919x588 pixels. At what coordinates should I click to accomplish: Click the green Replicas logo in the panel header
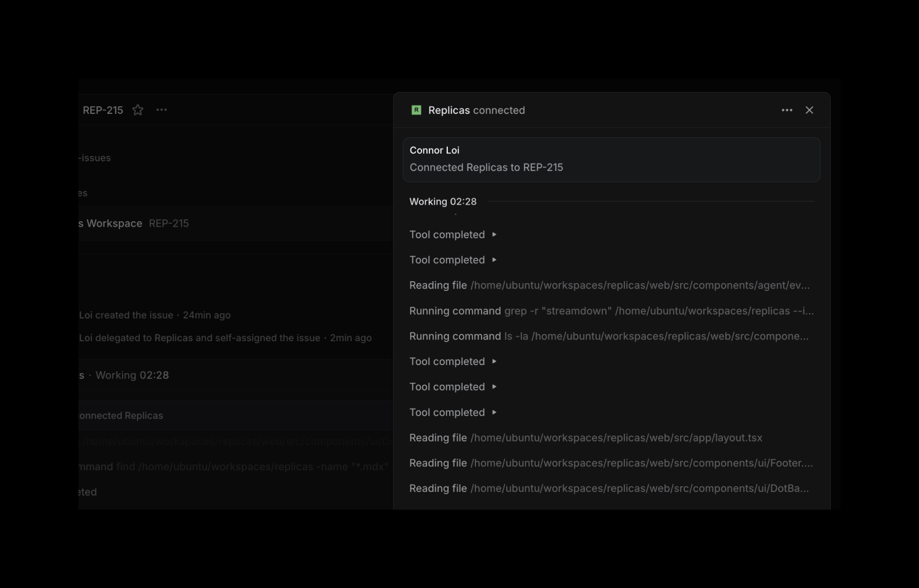(x=416, y=110)
